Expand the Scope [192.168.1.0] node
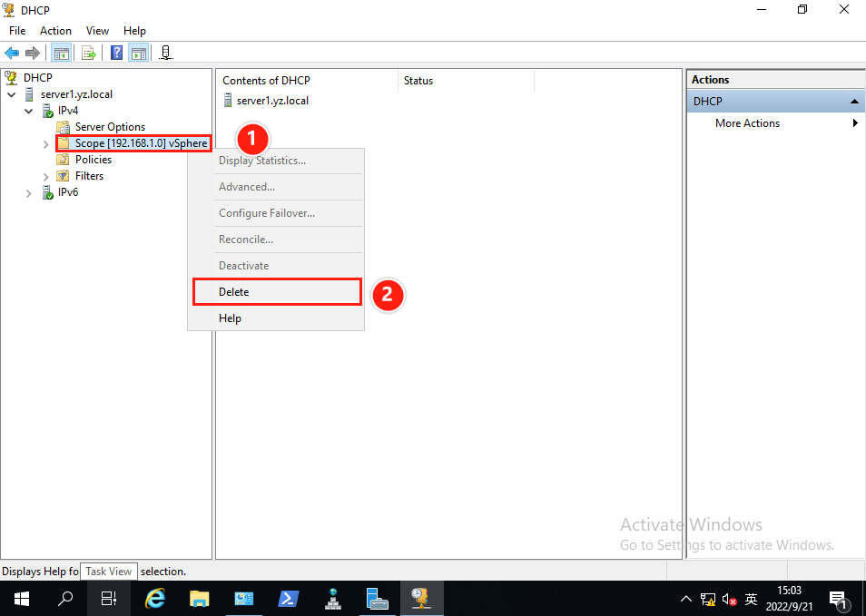The height and width of the screenshot is (616, 866). (x=45, y=144)
